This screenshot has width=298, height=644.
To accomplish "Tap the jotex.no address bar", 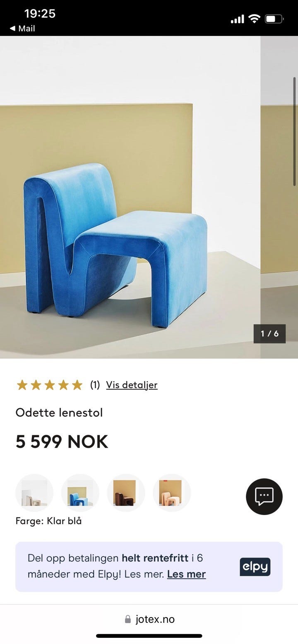I will coord(149,619).
